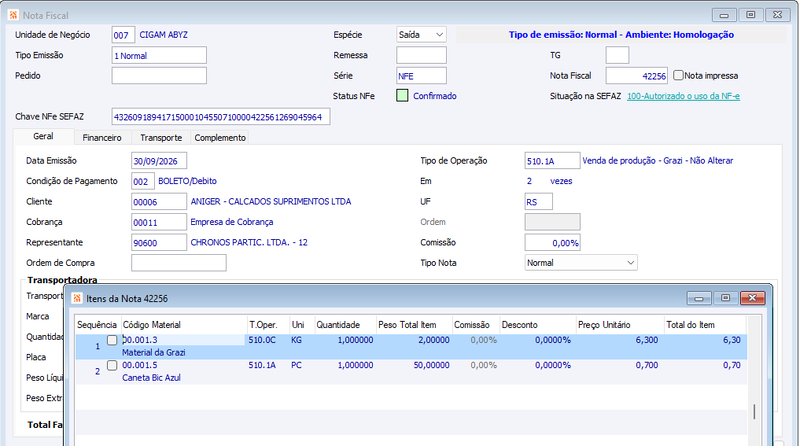
Task: Click the green Status NFe indicator box
Action: point(402,95)
